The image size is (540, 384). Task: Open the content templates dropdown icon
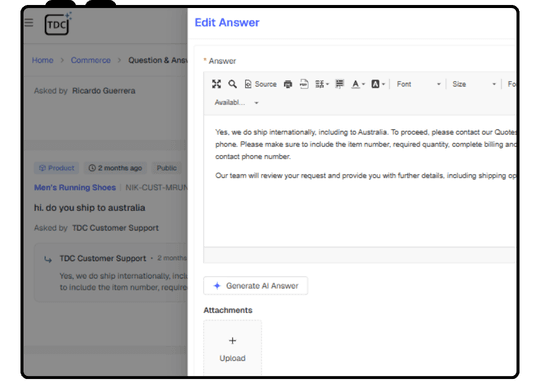322,84
